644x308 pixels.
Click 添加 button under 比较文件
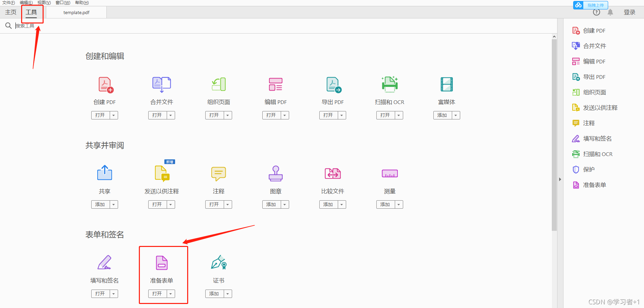(328, 205)
